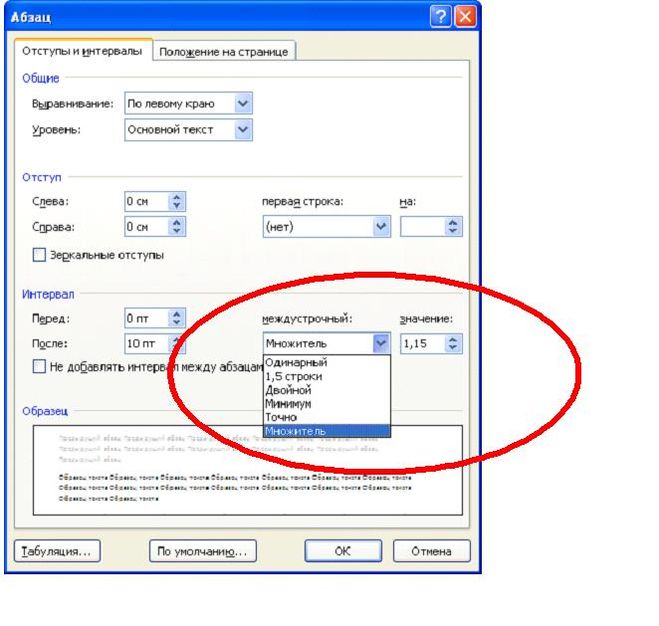Choose Точно line spacing option
659x626 pixels.
pos(282,418)
